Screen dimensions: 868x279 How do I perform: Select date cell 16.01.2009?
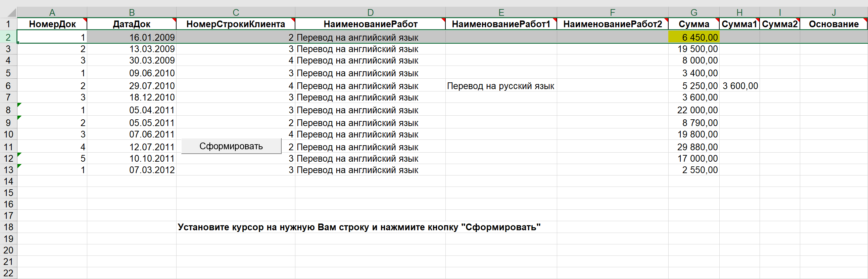coord(132,37)
